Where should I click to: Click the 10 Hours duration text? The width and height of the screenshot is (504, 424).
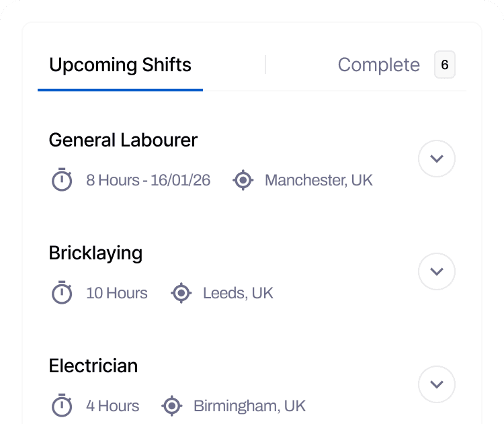[117, 293]
